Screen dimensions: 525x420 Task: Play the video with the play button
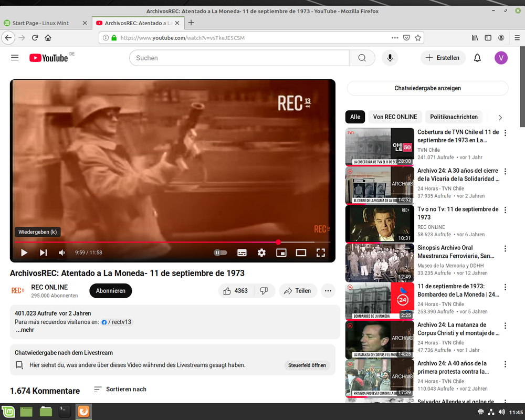[x=24, y=253]
